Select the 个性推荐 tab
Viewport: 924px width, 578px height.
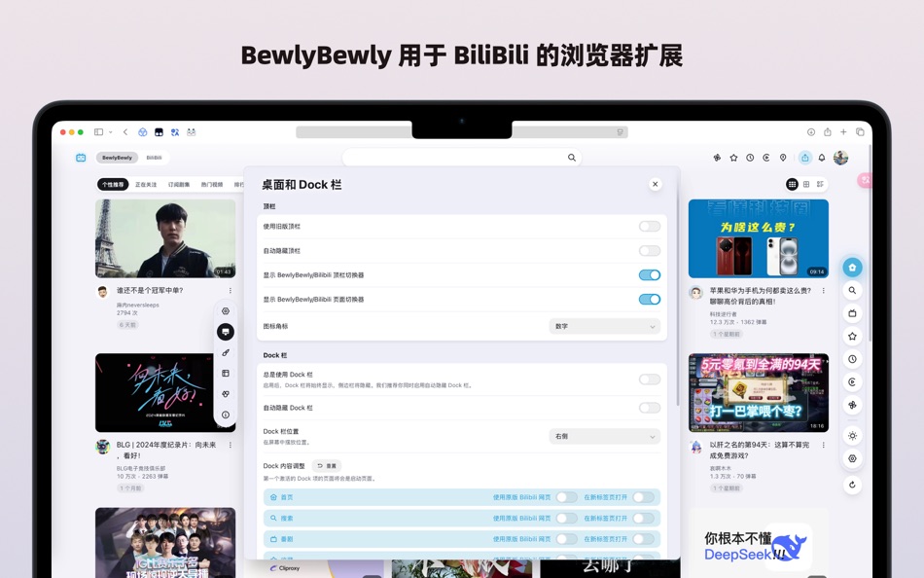tap(113, 185)
